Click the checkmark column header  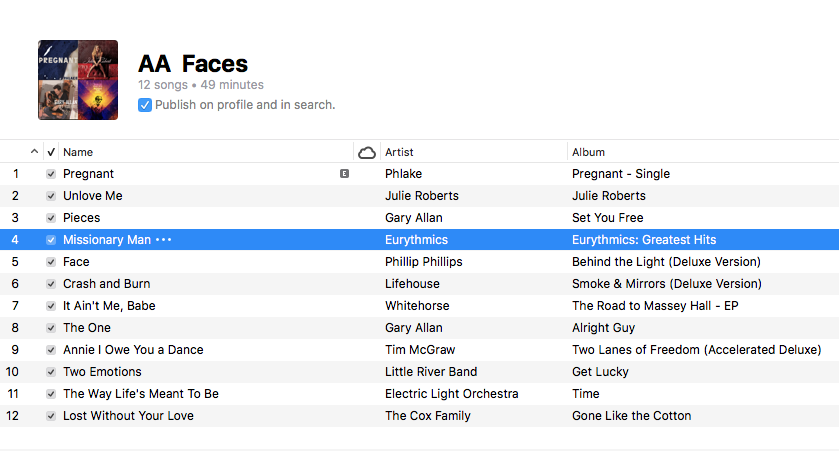[51, 152]
